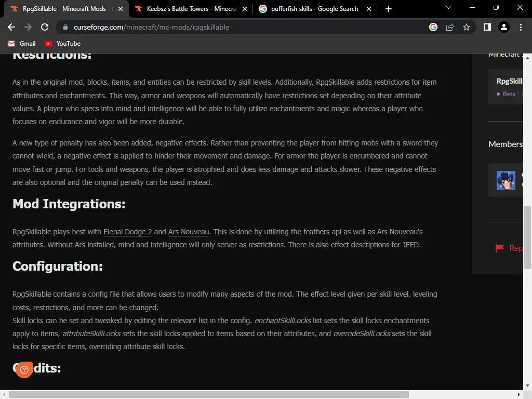Screen dimensions: 532x399
Task: Minimize the Chrome window
Action: [x=472, y=7]
